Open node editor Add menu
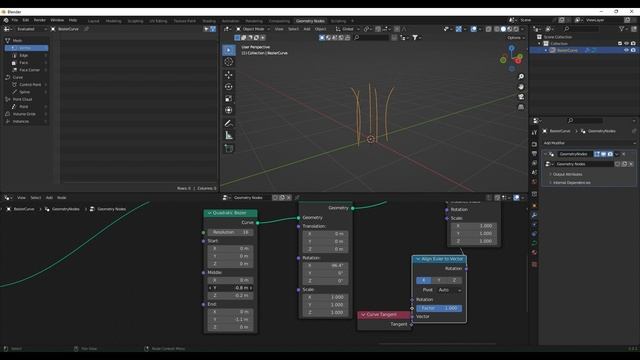Screen dimensions: 640x360 point(49,198)
